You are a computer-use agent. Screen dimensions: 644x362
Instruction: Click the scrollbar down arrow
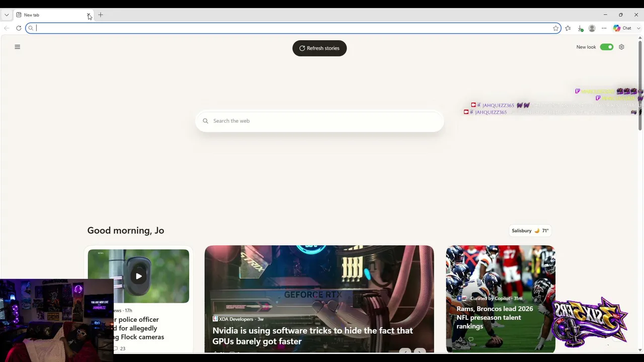[640, 350]
